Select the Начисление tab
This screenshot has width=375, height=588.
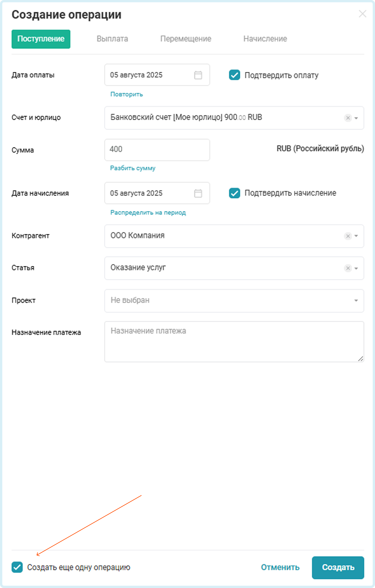265,39
